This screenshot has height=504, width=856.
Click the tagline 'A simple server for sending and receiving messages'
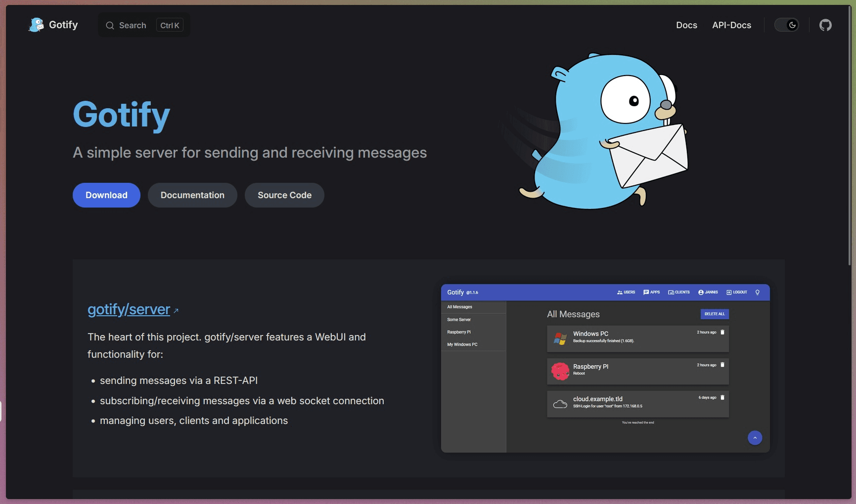(250, 153)
